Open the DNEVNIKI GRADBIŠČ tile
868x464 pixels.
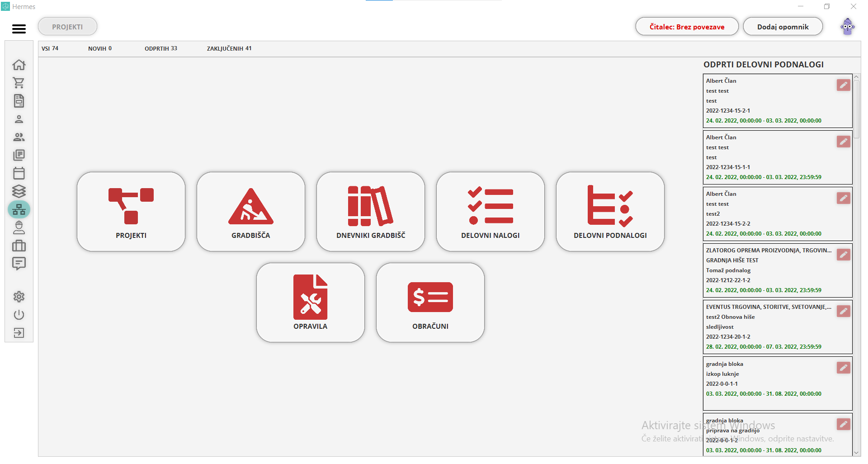pos(371,212)
